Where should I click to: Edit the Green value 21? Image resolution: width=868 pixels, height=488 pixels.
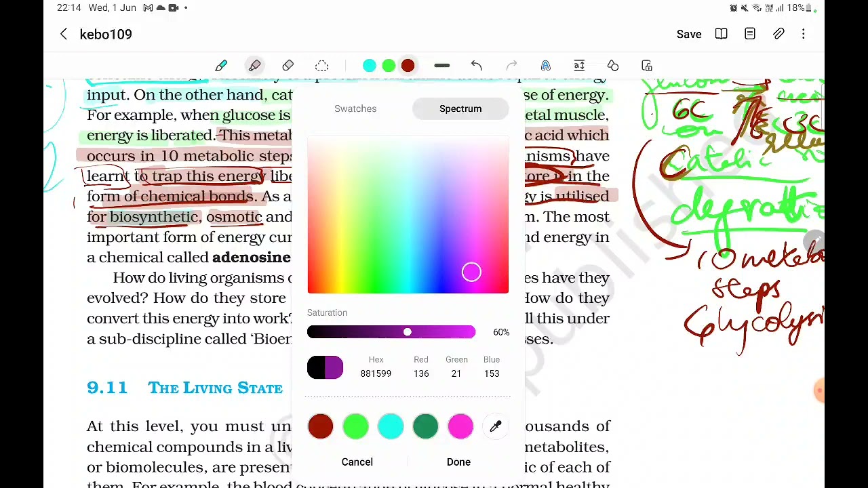(x=456, y=373)
